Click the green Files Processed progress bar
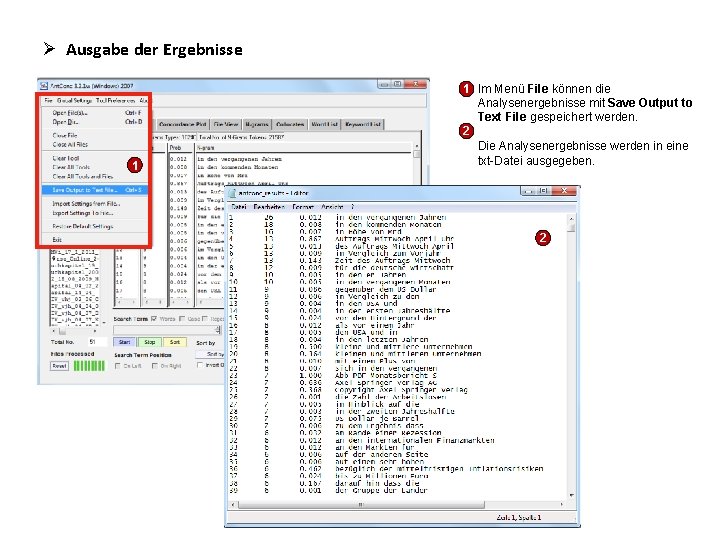The image size is (720, 540). (x=89, y=366)
